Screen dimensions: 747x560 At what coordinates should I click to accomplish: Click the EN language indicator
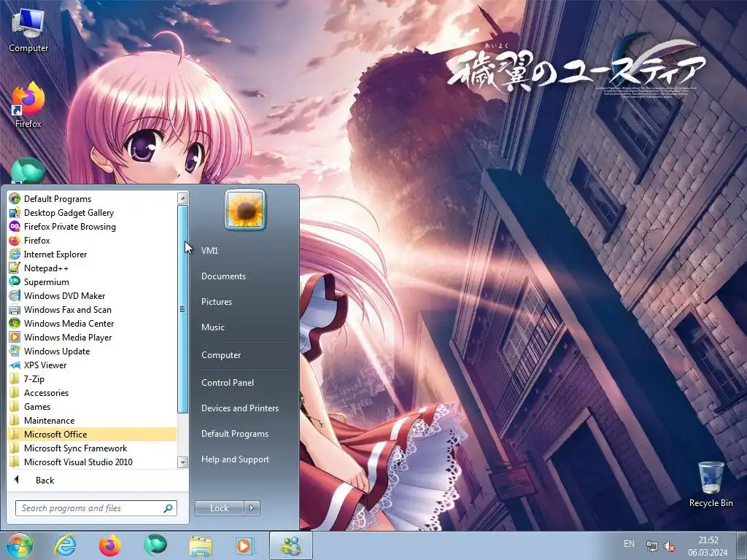(x=629, y=544)
